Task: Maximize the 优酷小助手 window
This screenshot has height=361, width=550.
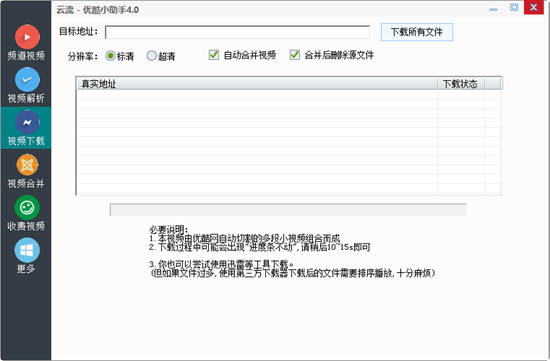Action: pos(514,7)
